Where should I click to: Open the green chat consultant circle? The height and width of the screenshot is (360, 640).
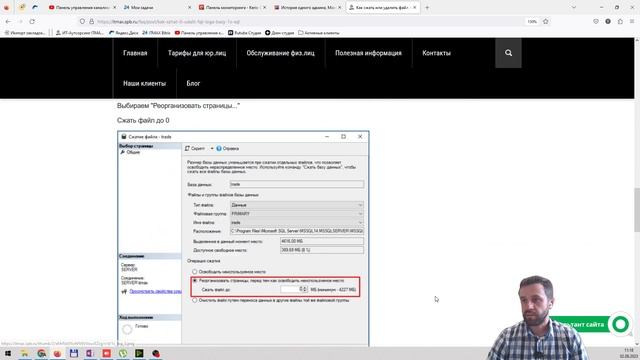point(620,324)
